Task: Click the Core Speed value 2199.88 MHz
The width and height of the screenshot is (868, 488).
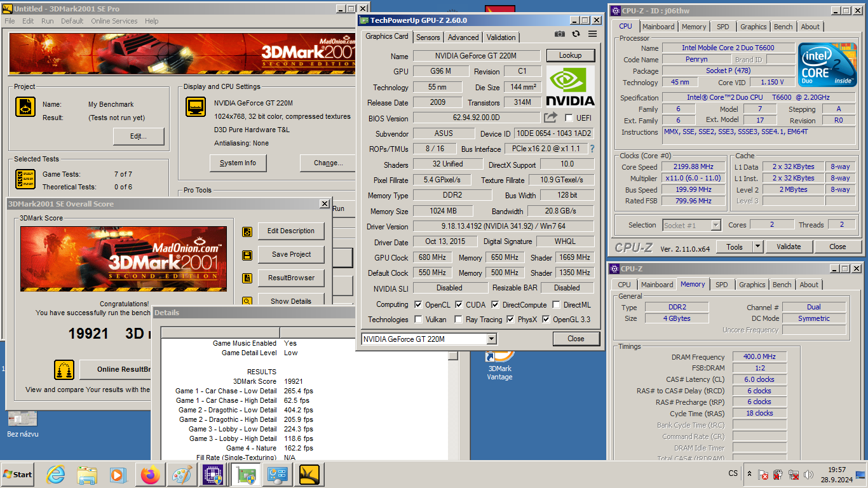Action: click(692, 167)
